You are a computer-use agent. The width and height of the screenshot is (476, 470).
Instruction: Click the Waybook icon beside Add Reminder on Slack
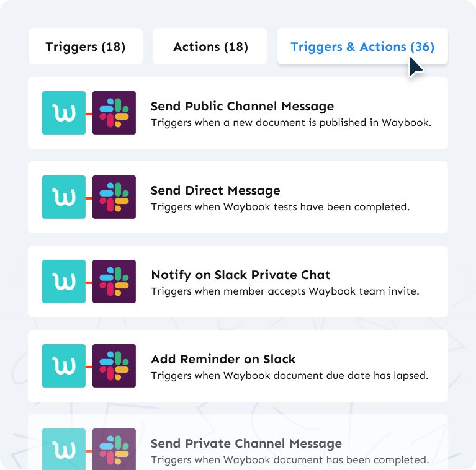pos(64,366)
